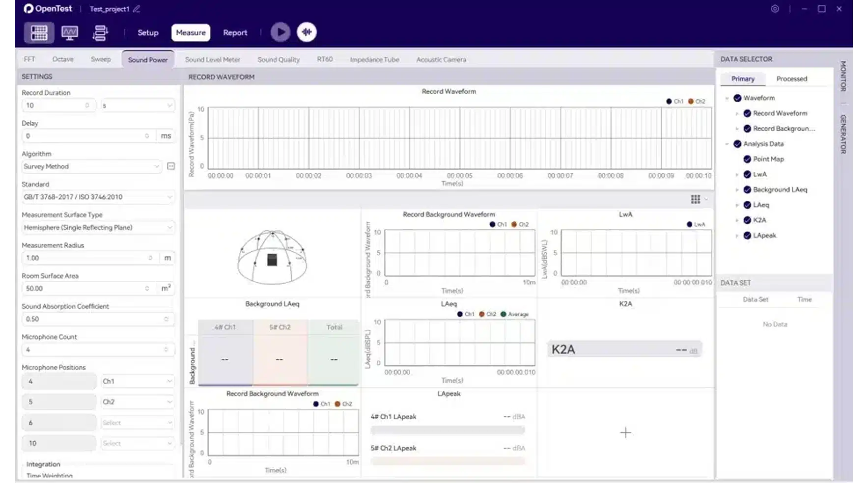
Task: Open the GENERATOR side panel
Action: click(843, 134)
